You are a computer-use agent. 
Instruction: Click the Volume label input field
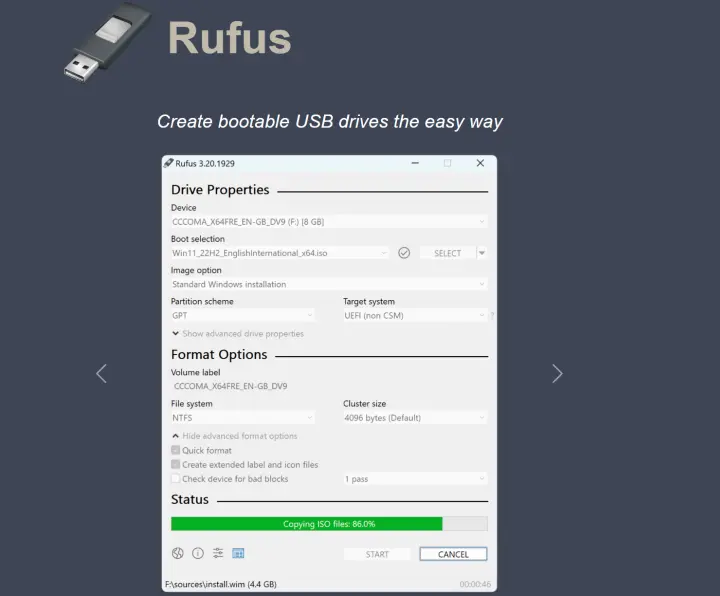(329, 386)
